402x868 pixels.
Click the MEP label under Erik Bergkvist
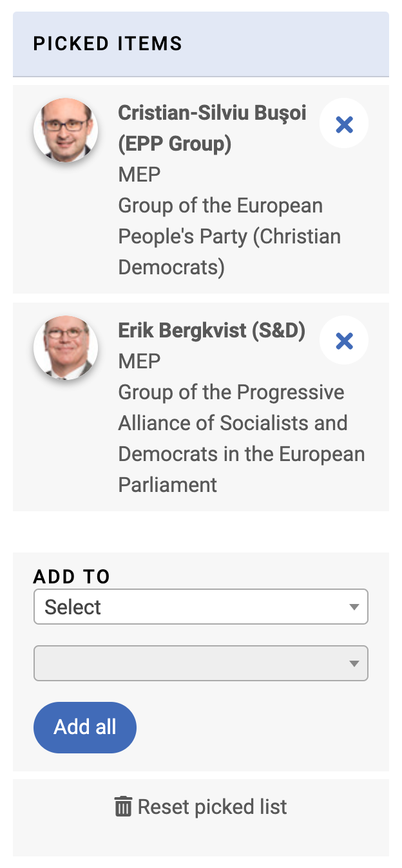139,361
